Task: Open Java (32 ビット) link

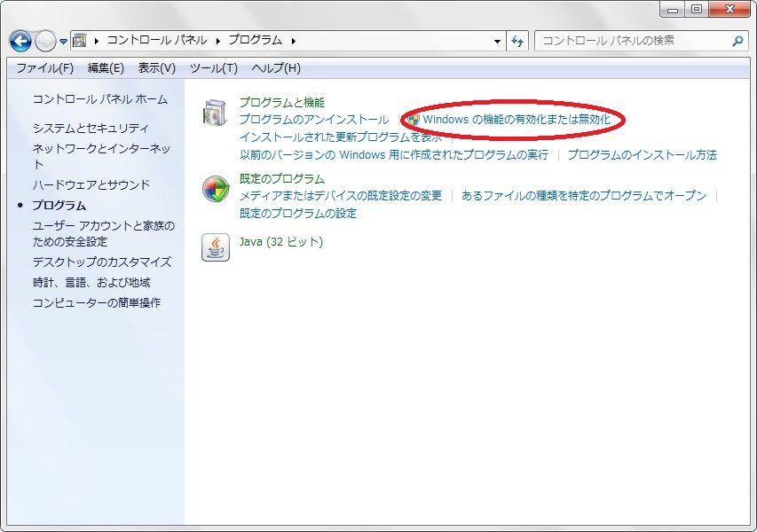Action: point(281,242)
